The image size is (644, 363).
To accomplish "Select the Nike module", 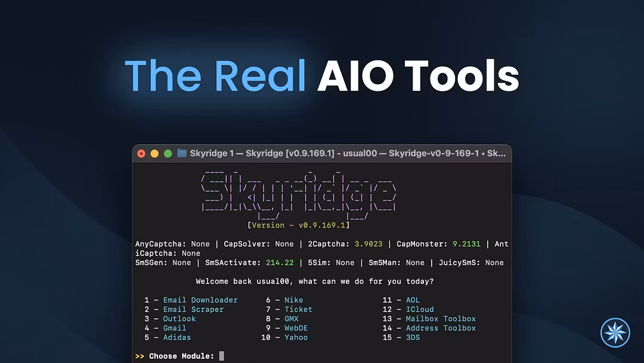I will (294, 300).
